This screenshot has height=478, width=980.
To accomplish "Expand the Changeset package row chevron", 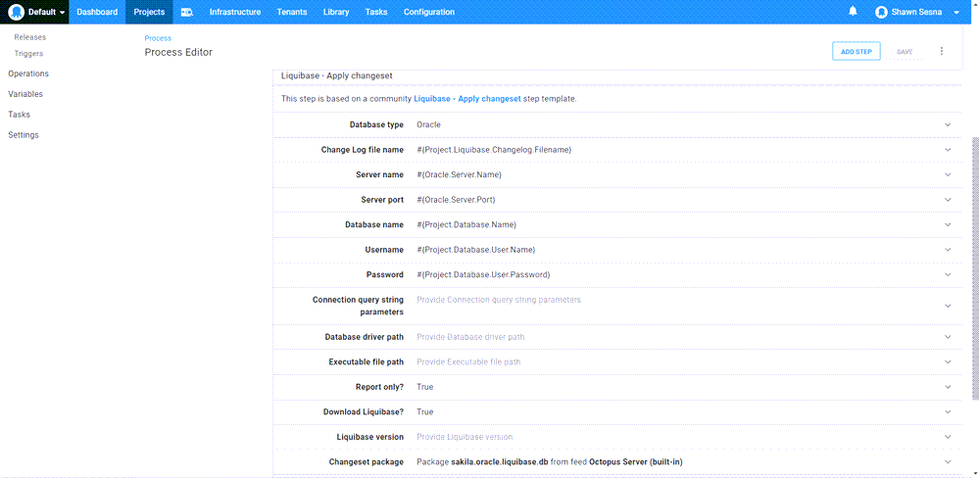I will [948, 461].
